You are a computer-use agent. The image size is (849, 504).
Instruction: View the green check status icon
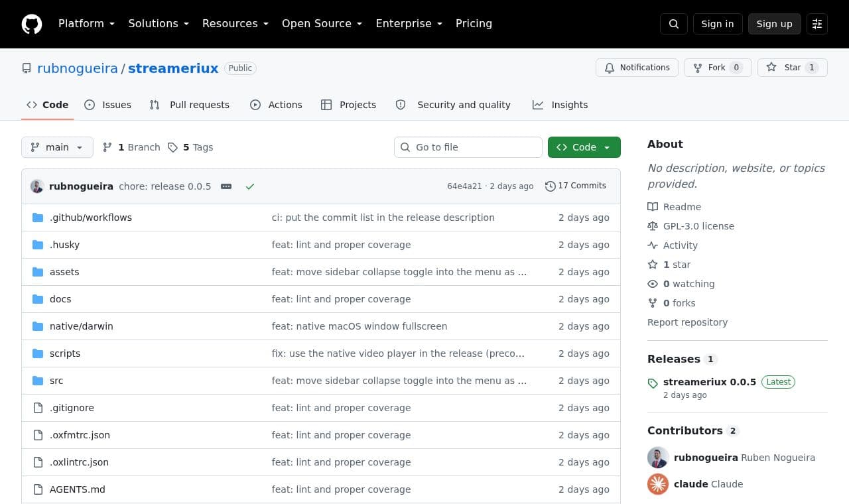250,186
